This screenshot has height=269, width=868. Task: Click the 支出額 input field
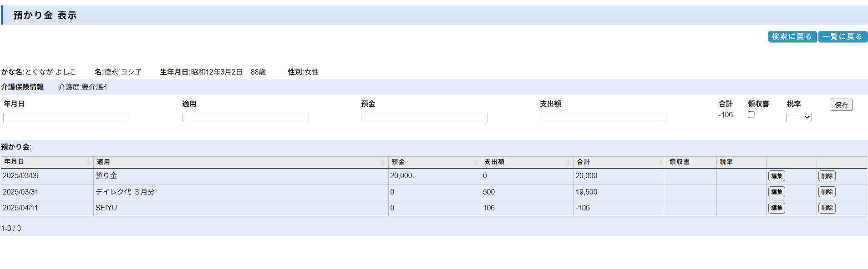click(603, 118)
